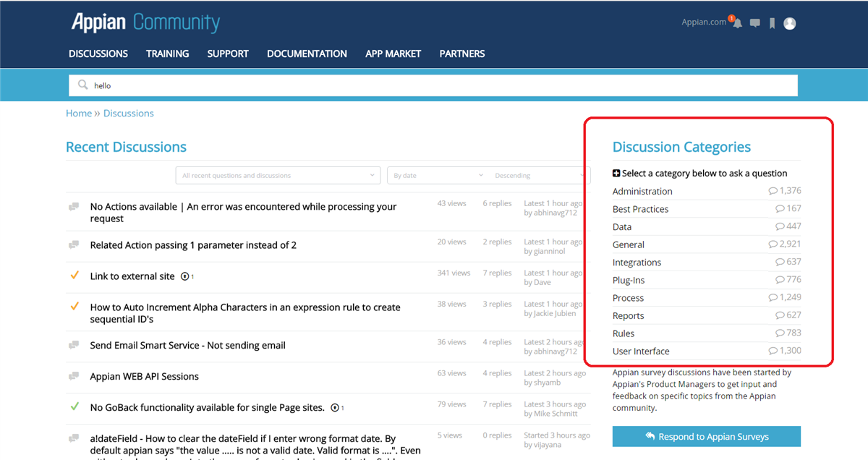
Task: Click '341 views' on Link to external site
Action: 454,273
